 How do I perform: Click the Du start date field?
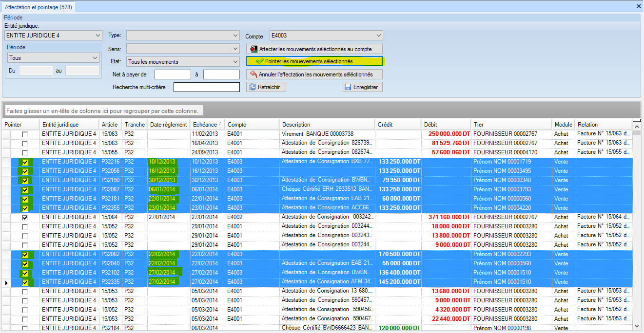click(x=36, y=71)
